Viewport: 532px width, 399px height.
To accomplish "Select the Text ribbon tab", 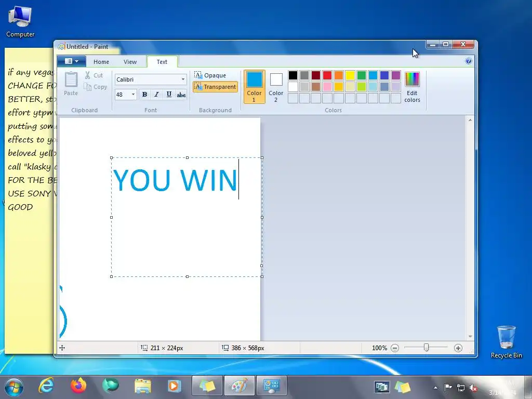I will (162, 62).
